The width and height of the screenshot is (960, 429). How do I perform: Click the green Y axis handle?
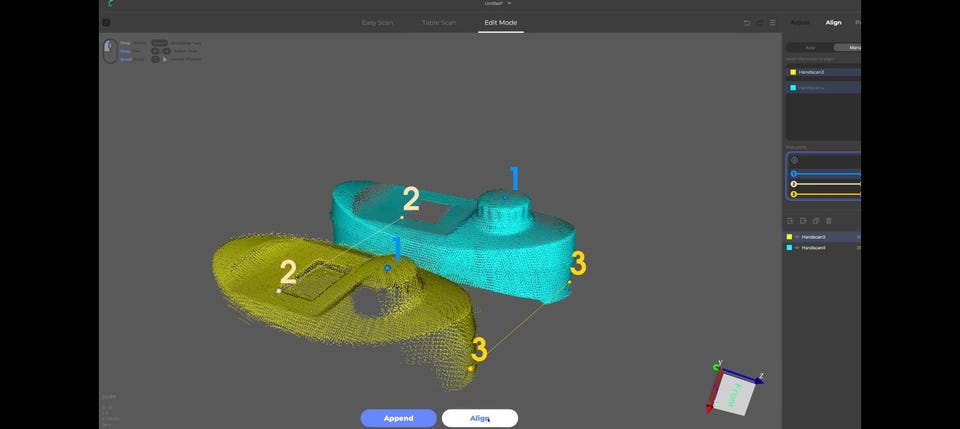pyautogui.click(x=717, y=367)
